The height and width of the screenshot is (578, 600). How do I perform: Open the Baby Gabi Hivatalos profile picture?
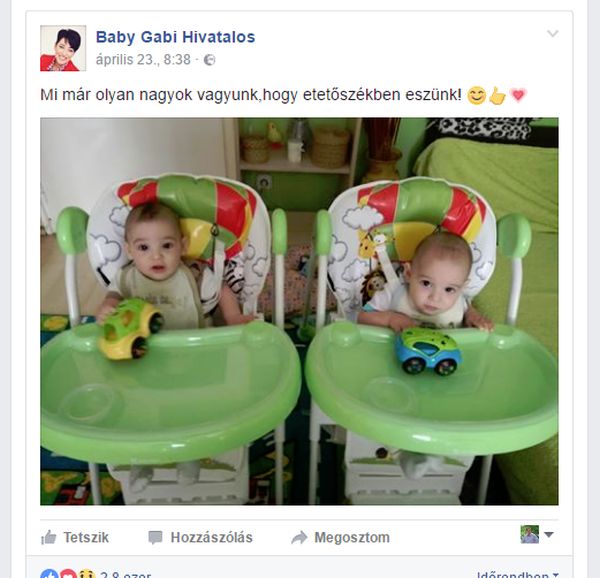pyautogui.click(x=63, y=48)
